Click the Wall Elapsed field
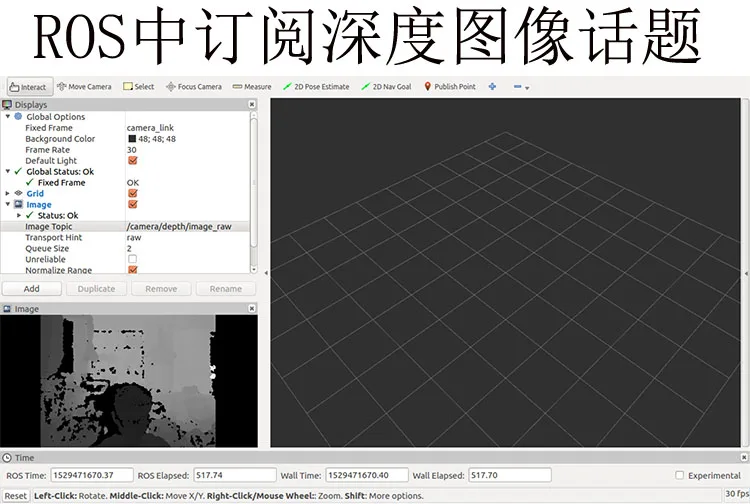The image size is (750, 504). point(510,475)
